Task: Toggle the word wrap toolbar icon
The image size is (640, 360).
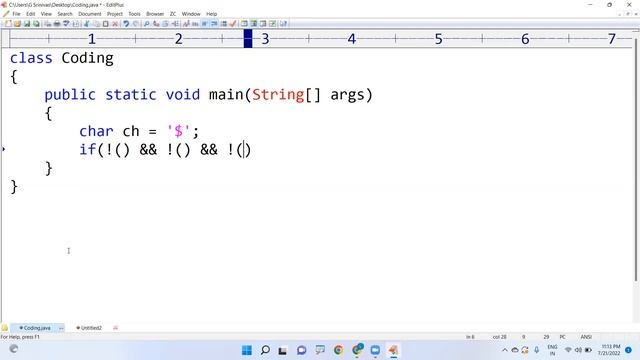Action: (204, 24)
